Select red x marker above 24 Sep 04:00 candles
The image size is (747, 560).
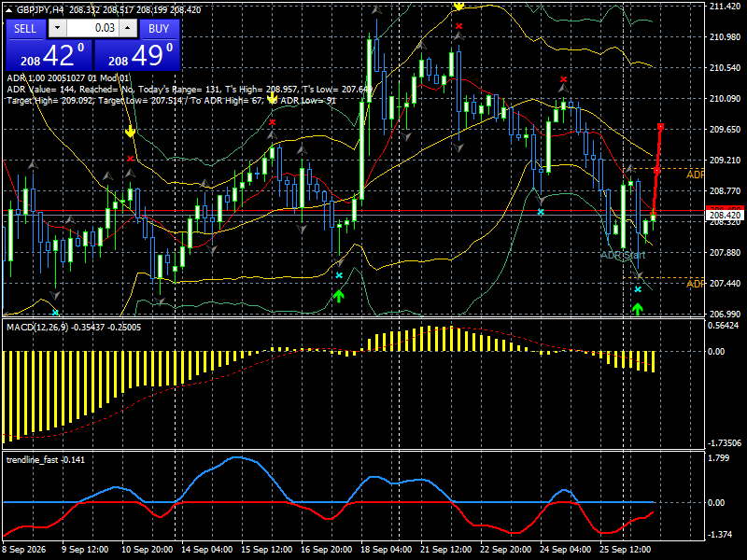tap(564, 79)
